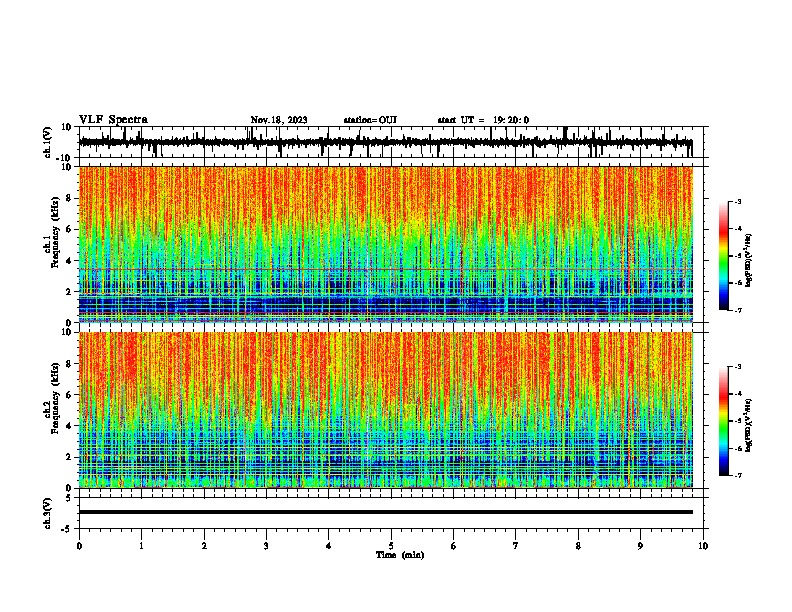Click the '4' kHz tick on ch.2 spectrogram axis
Screen dimensions: 792x612
click(x=70, y=426)
